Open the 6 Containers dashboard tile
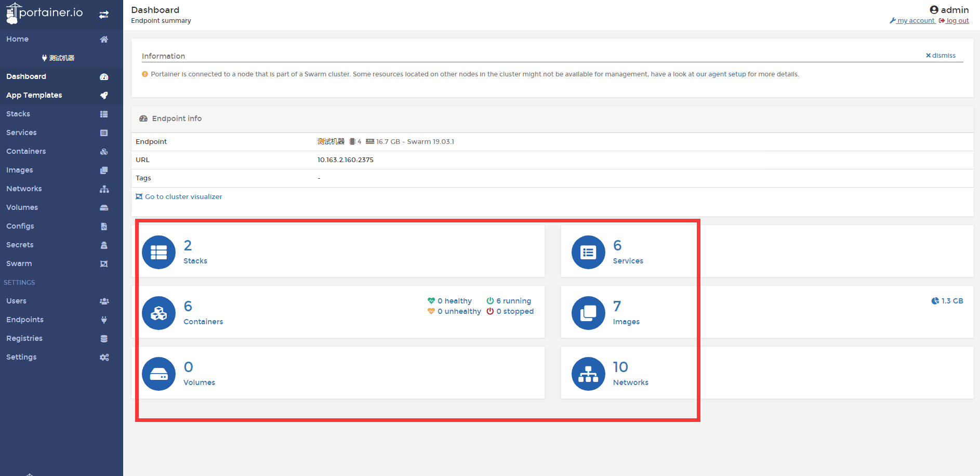The height and width of the screenshot is (476, 980). click(x=338, y=312)
